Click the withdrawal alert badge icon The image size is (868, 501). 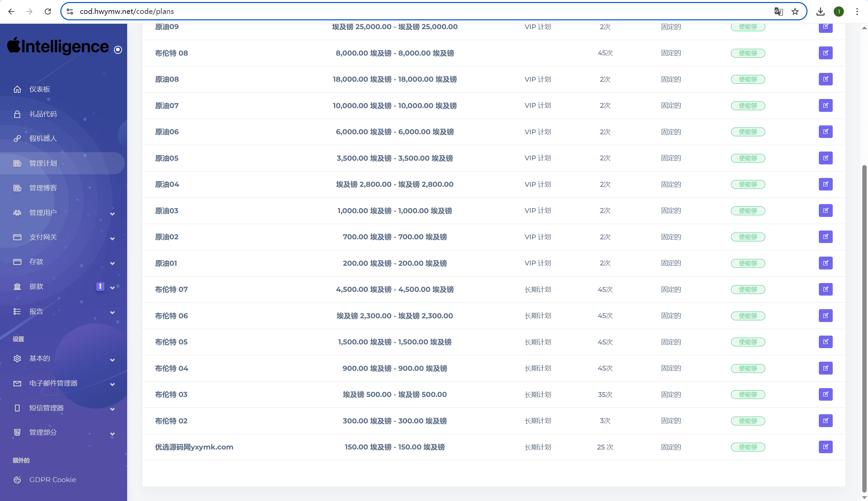[x=100, y=287]
